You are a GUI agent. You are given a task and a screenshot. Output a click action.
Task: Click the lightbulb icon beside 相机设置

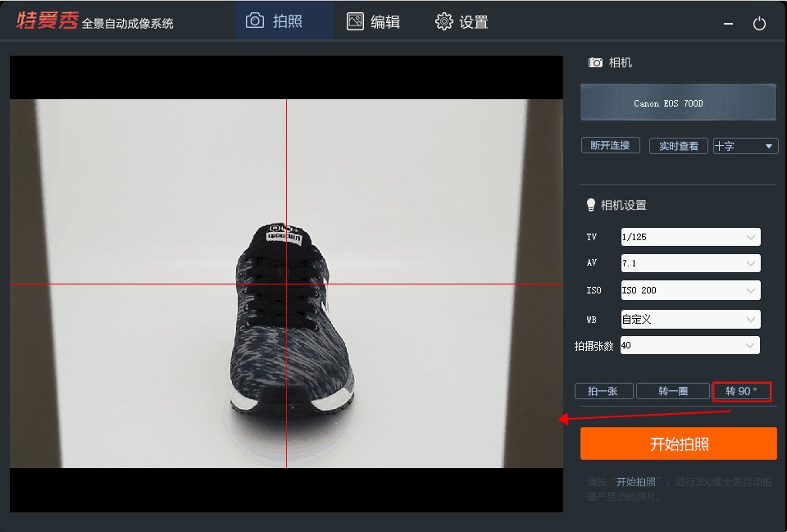click(x=591, y=205)
